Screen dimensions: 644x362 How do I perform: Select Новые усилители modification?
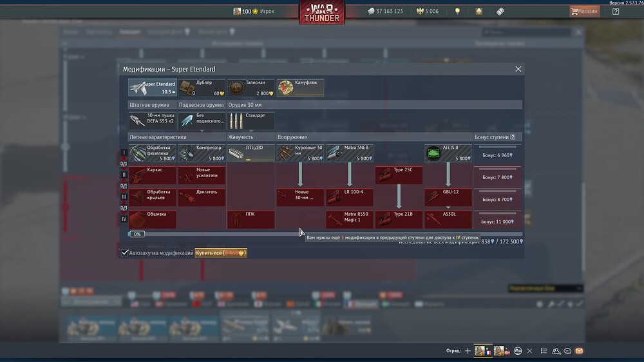(202, 175)
